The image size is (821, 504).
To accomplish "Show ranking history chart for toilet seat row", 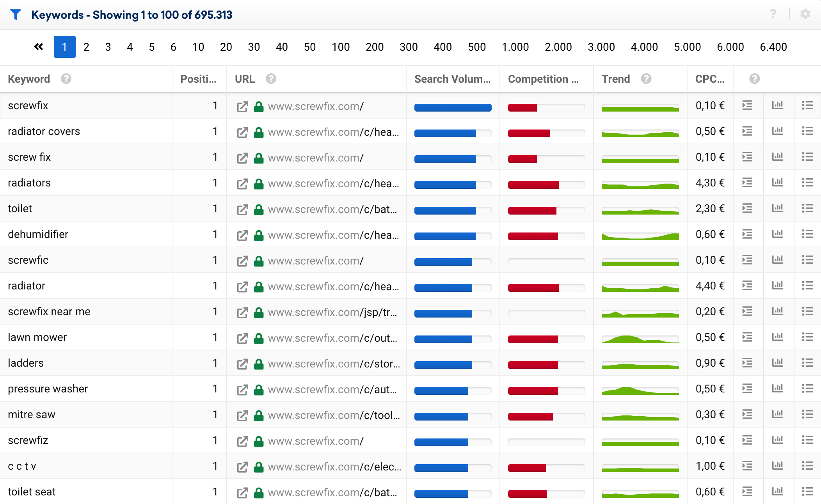I will coord(778,492).
